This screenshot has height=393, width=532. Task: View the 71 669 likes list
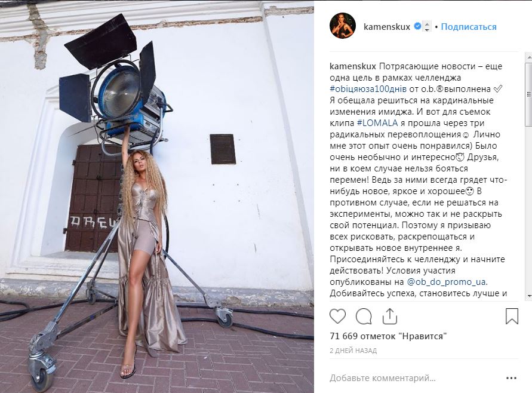pos(388,336)
